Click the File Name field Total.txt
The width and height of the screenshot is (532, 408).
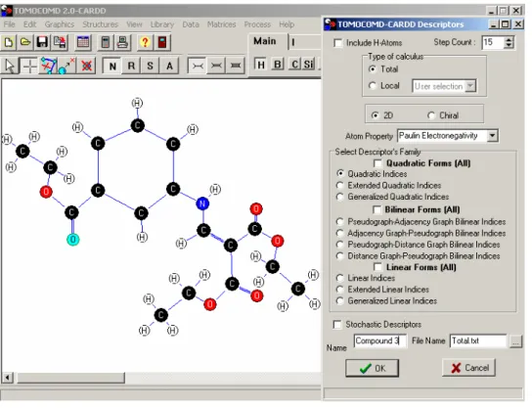[478, 340]
